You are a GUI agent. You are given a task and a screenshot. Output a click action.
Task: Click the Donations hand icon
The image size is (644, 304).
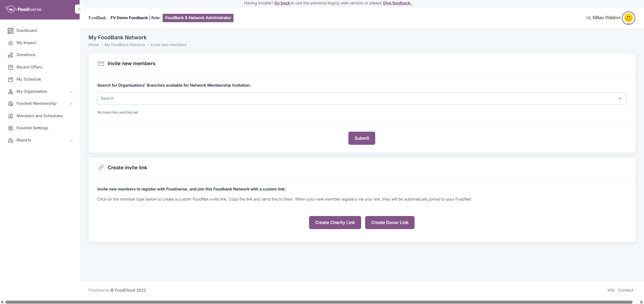coord(10,55)
